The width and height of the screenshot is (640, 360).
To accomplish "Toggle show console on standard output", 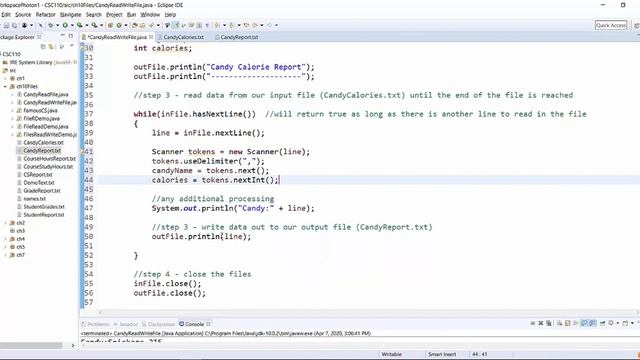I will (584, 323).
